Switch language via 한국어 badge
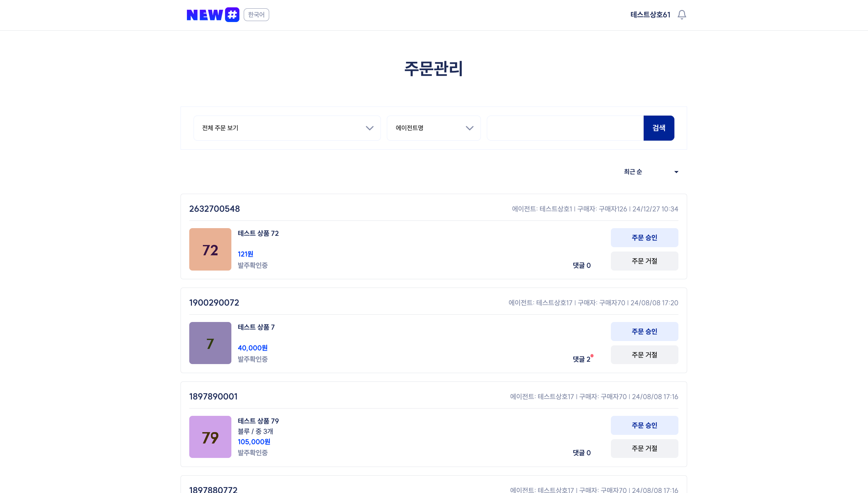Screen dimensions: 868x493 (x=256, y=15)
